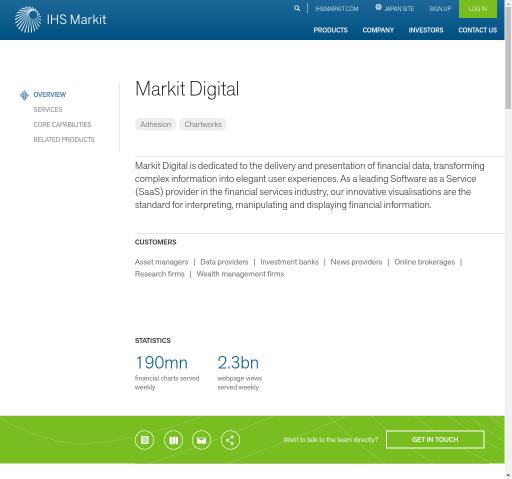Click the Customers section heading
This screenshot has height=479, width=512.
coord(155,242)
